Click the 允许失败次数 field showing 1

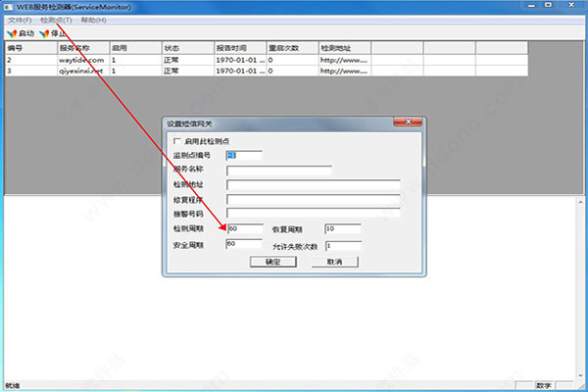coord(343,246)
